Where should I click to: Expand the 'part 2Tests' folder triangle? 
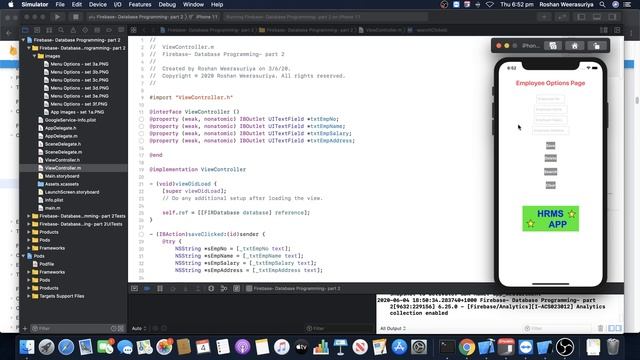(x=29, y=216)
